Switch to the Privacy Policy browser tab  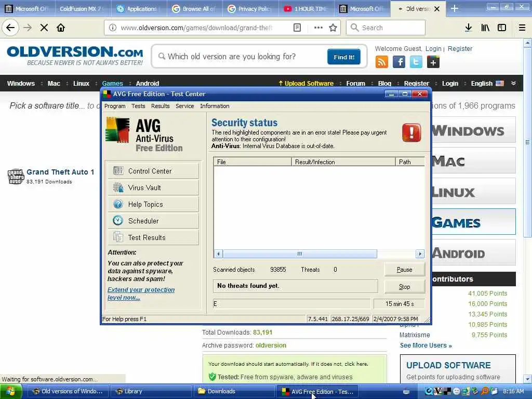coord(250,8)
